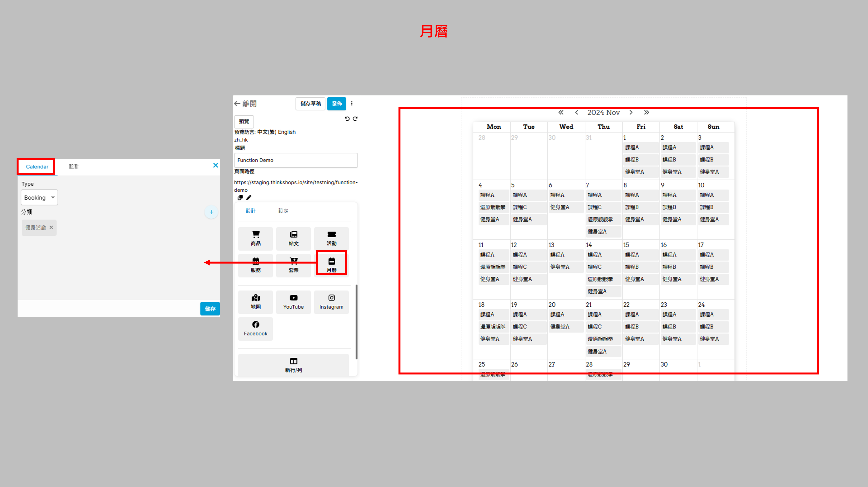Click the 發佈 publish button
The image size is (868, 487).
[336, 103]
